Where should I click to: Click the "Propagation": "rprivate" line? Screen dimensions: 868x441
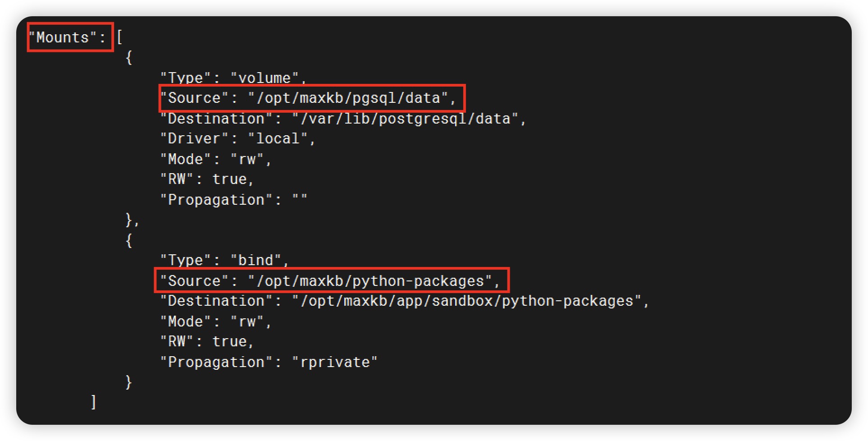pyautogui.click(x=269, y=362)
